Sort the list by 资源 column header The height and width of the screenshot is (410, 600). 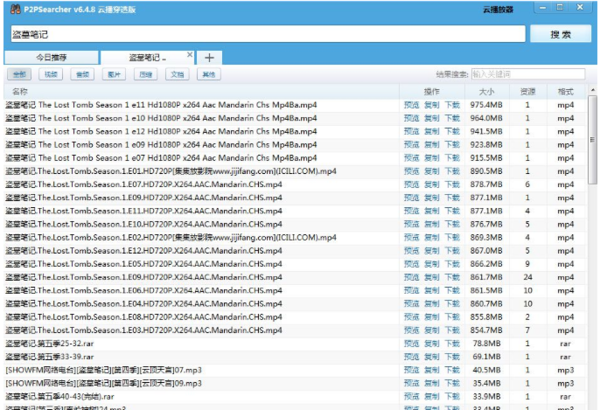pyautogui.click(x=528, y=90)
